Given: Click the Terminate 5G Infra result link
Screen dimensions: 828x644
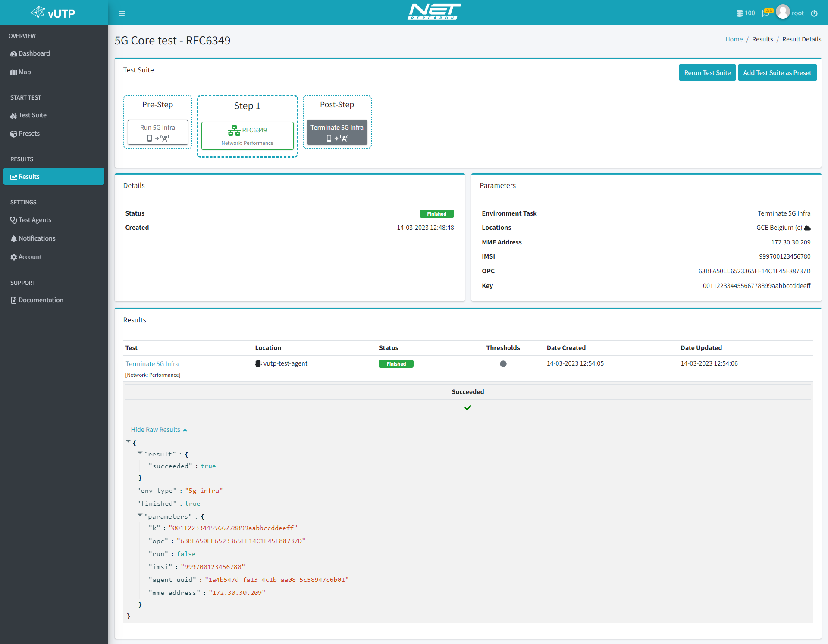Looking at the screenshot, I should pos(152,363).
